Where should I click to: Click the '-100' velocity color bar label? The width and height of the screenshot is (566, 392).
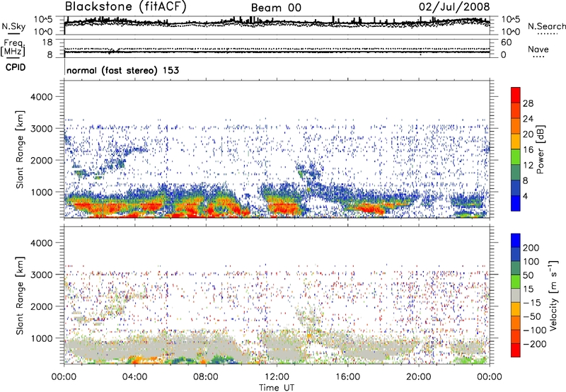(535, 330)
